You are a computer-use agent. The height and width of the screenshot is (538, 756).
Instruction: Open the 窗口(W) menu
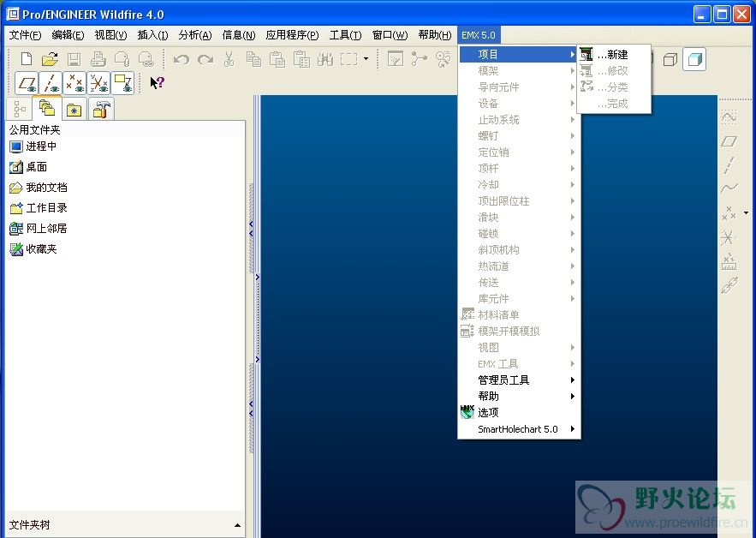click(390, 35)
